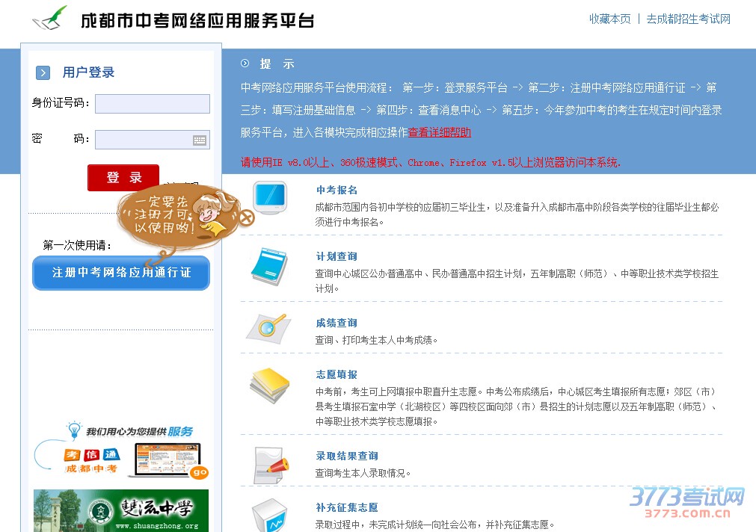Image resolution: width=756 pixels, height=532 pixels.
Task: Click the red 登录 button
Action: click(x=123, y=177)
